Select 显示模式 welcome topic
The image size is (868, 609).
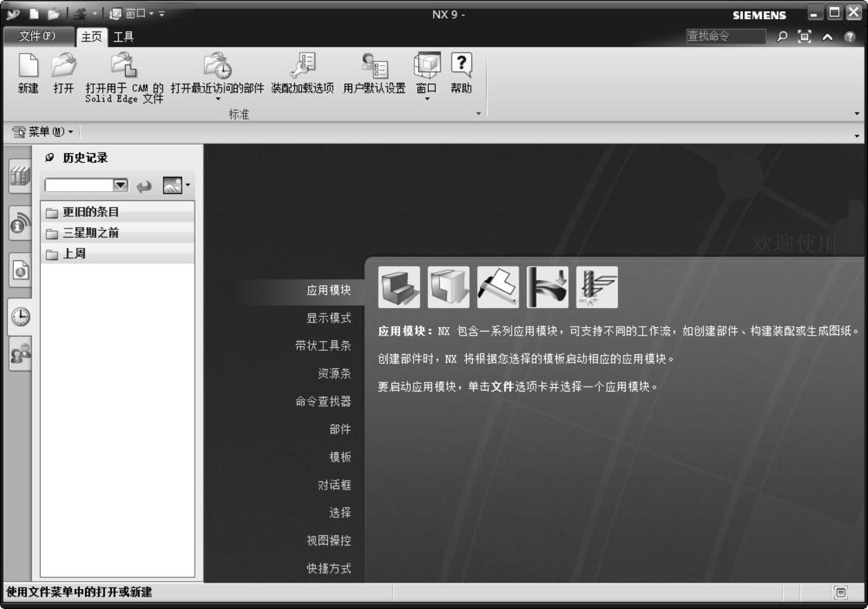click(329, 318)
